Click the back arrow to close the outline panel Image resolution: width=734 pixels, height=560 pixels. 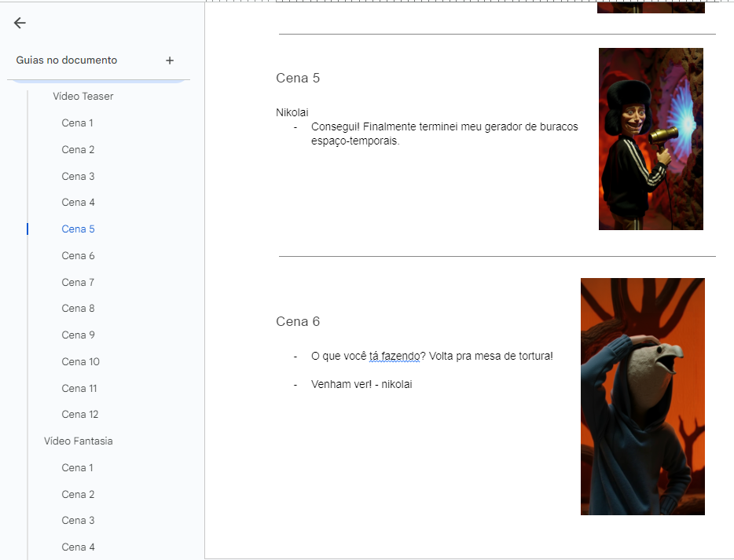point(20,23)
